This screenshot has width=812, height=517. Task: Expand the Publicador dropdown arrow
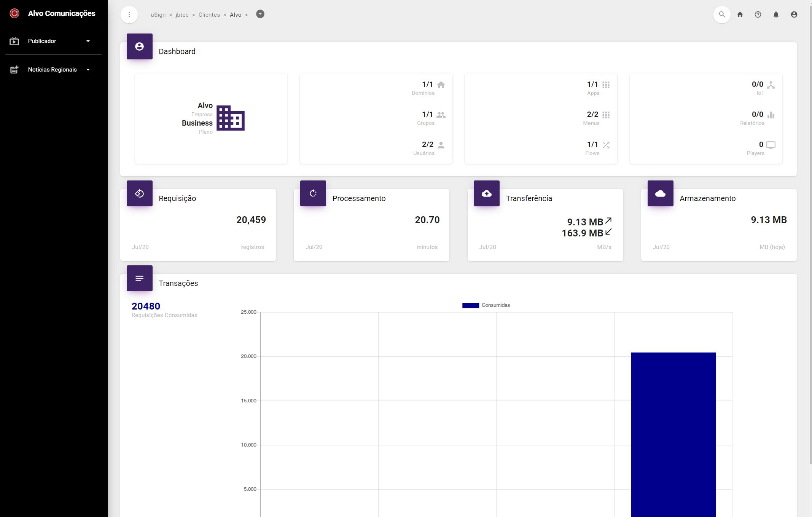tap(88, 41)
